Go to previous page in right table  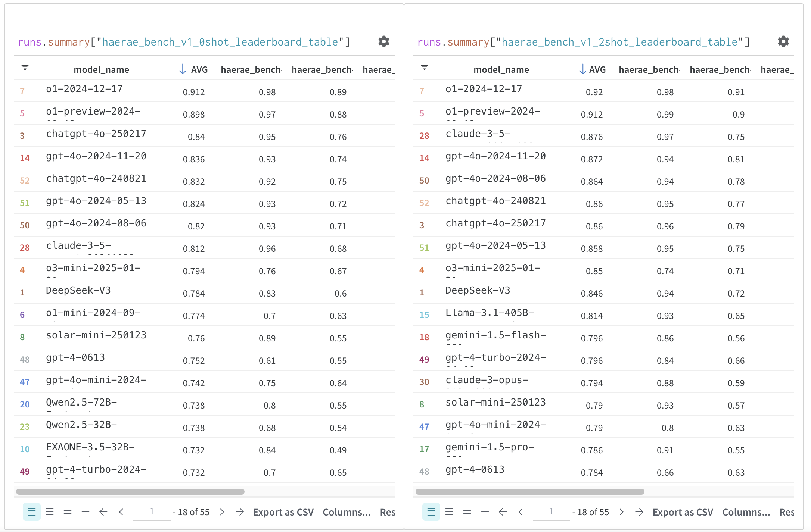coord(521,512)
